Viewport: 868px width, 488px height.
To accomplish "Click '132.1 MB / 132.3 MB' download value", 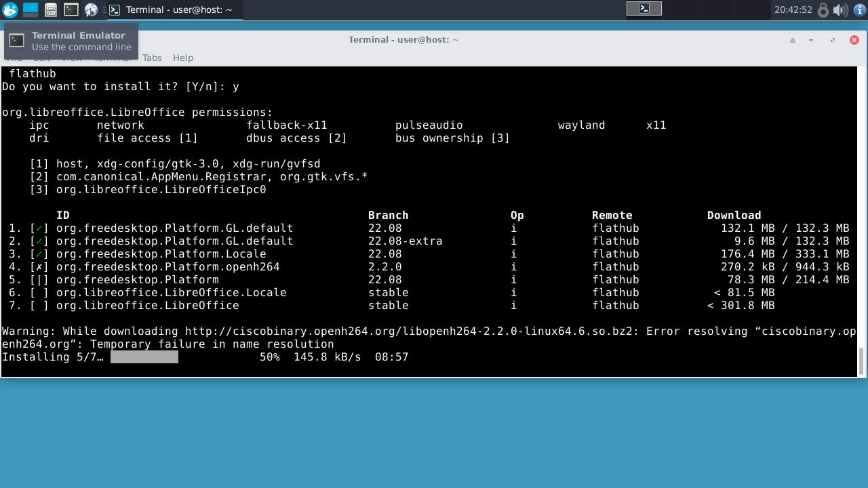I will coord(785,228).
